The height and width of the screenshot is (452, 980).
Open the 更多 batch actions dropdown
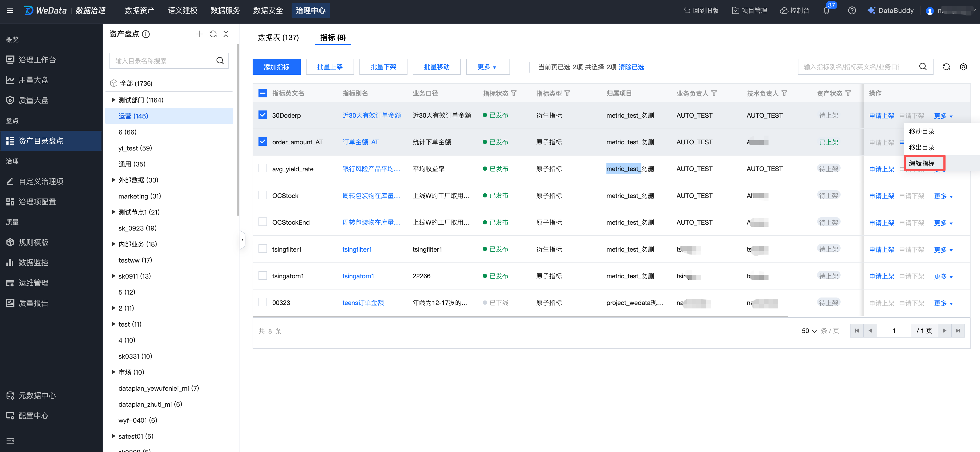[487, 67]
